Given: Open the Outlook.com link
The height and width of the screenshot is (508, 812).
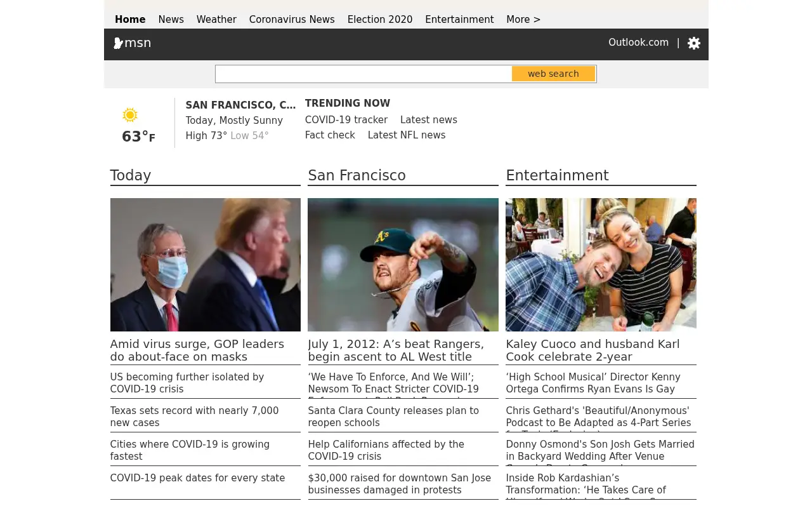Looking at the screenshot, I should [638, 43].
